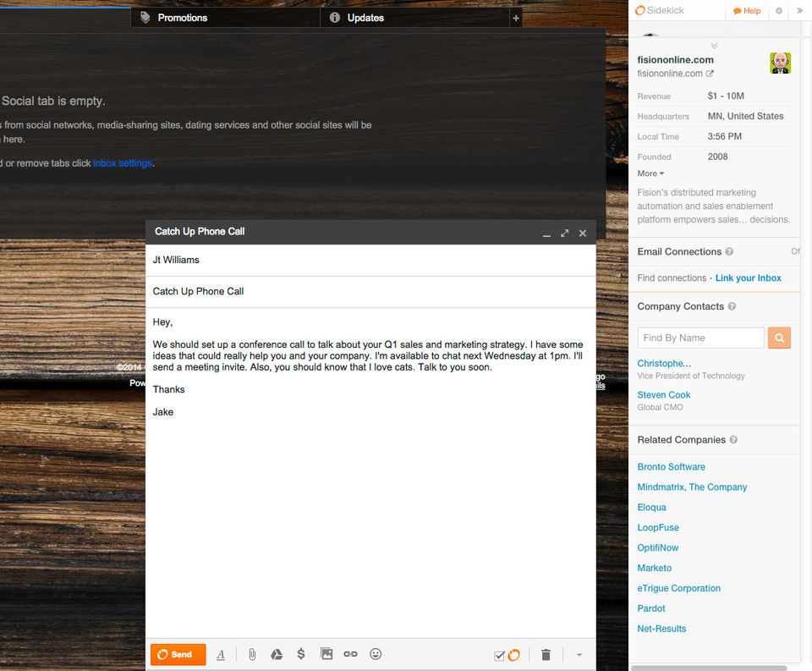Edit the Catch Up Phone Call subject field

click(x=370, y=292)
